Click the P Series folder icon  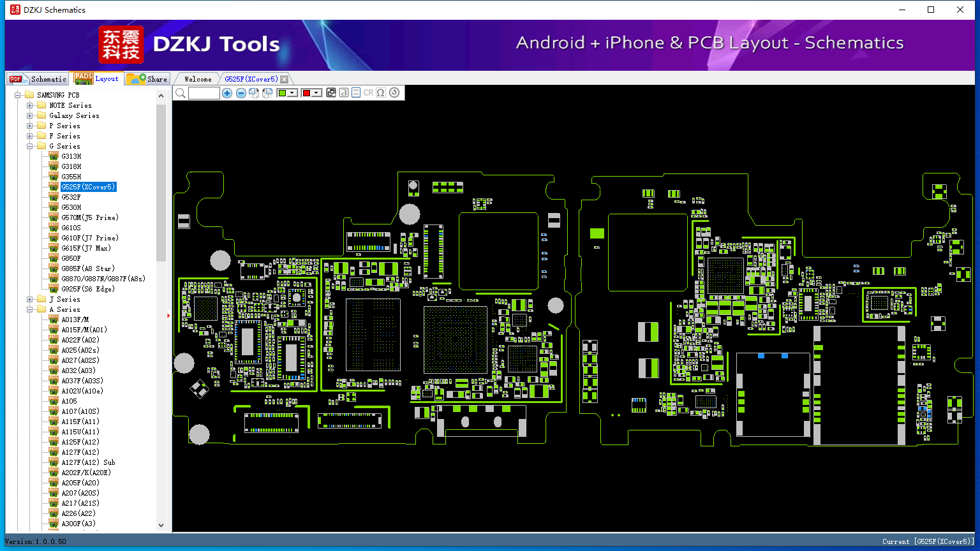tap(41, 126)
